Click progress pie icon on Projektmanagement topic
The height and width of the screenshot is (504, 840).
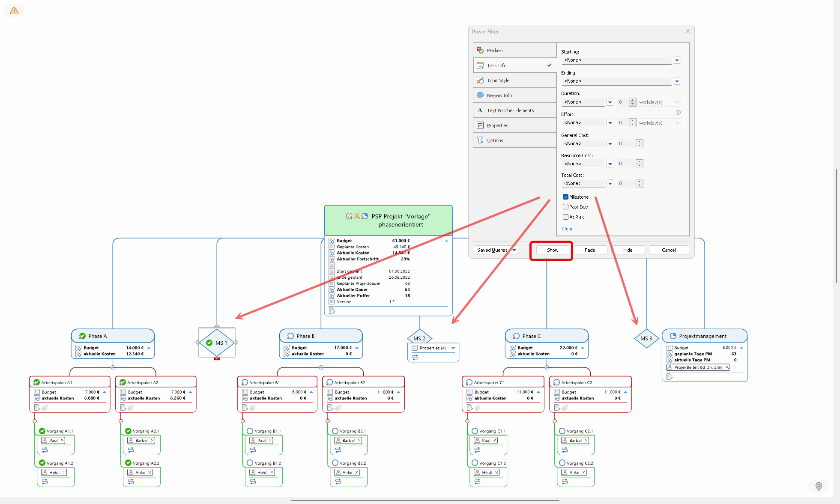673,336
